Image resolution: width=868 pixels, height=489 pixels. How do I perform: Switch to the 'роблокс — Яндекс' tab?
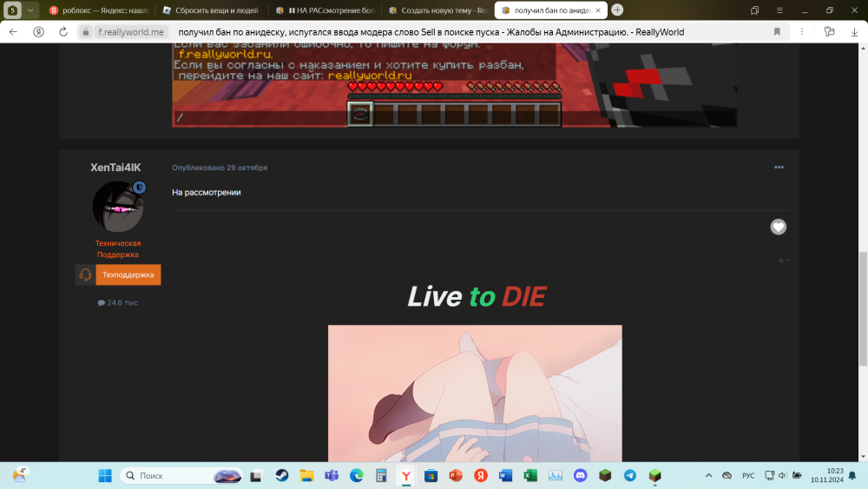[99, 10]
